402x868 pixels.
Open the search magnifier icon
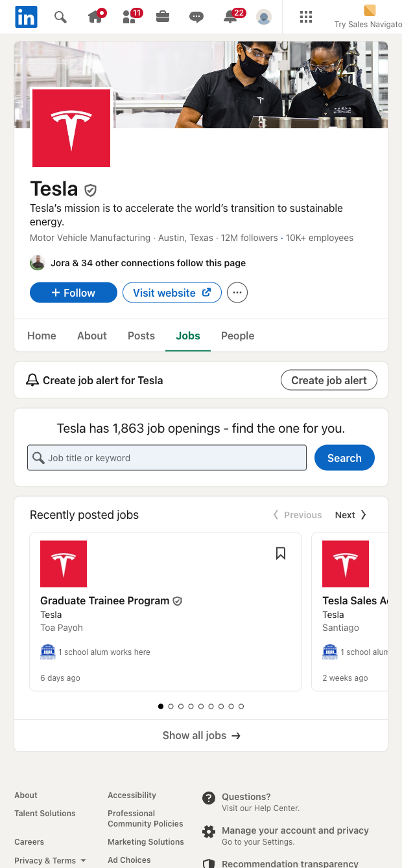(x=60, y=17)
